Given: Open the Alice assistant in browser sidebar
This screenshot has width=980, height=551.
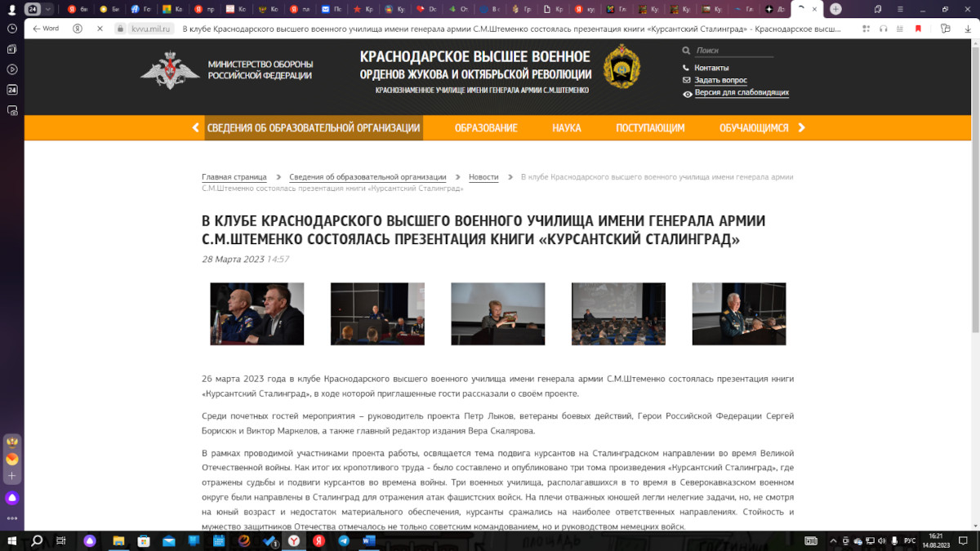Looking at the screenshot, I should 12,498.
